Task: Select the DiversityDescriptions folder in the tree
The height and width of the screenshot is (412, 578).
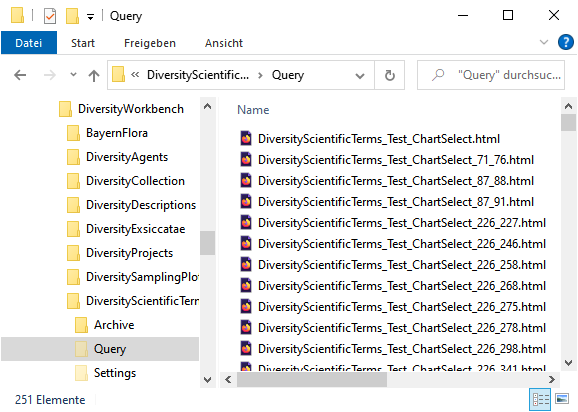Action: pos(141,205)
